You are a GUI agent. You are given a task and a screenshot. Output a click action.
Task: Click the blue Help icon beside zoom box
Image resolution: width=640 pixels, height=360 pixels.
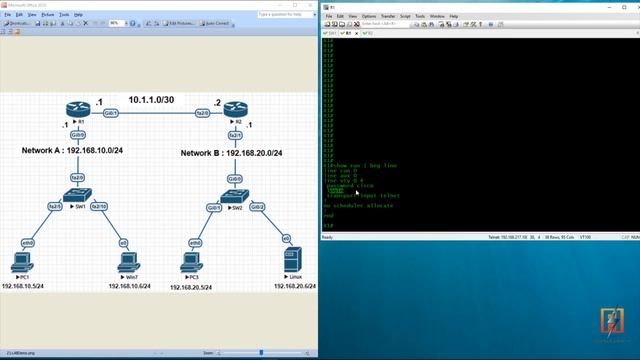tap(133, 23)
